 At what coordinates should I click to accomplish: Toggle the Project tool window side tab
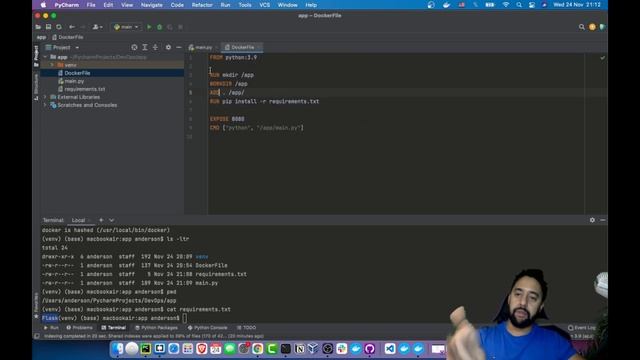36,56
